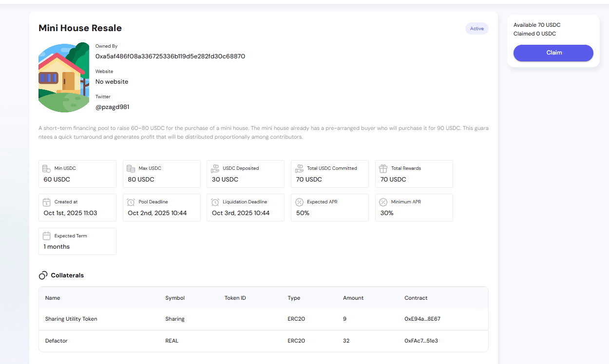Click the Total USDC Committed icon

[x=299, y=169]
